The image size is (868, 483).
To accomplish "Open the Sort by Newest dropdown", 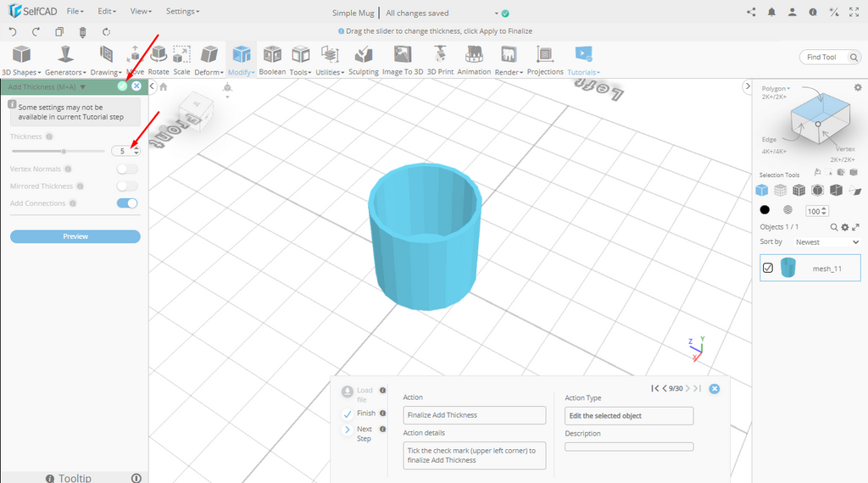I will click(827, 241).
